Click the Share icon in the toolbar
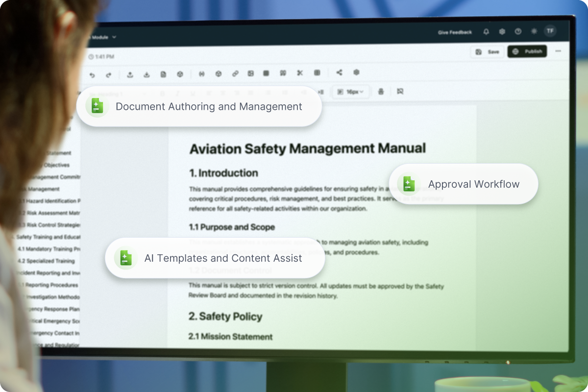This screenshot has height=392, width=588. [x=340, y=73]
